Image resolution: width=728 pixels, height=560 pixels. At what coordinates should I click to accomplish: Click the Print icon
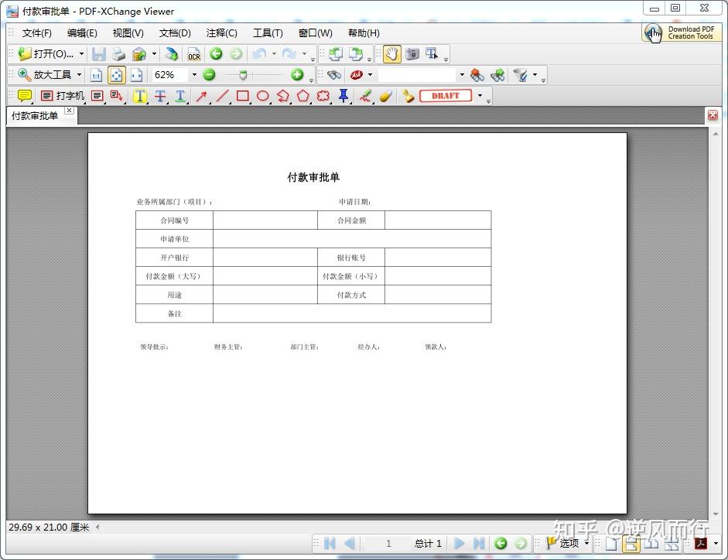pos(118,54)
